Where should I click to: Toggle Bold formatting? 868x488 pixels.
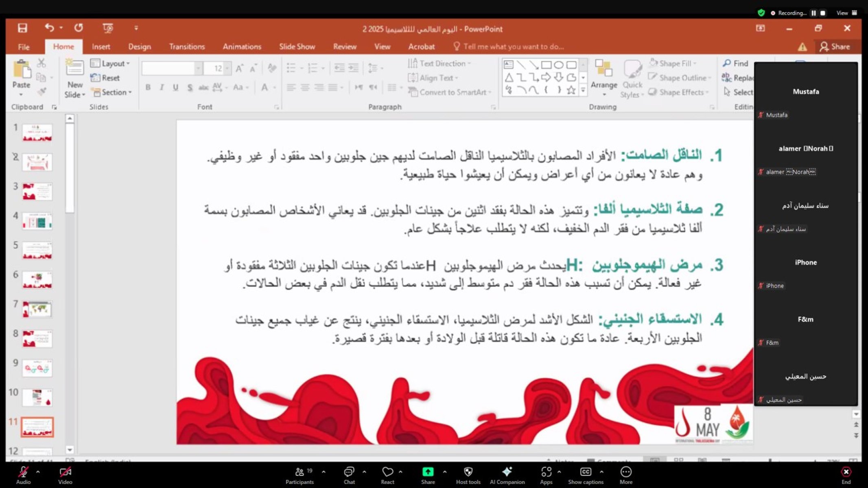coord(148,87)
